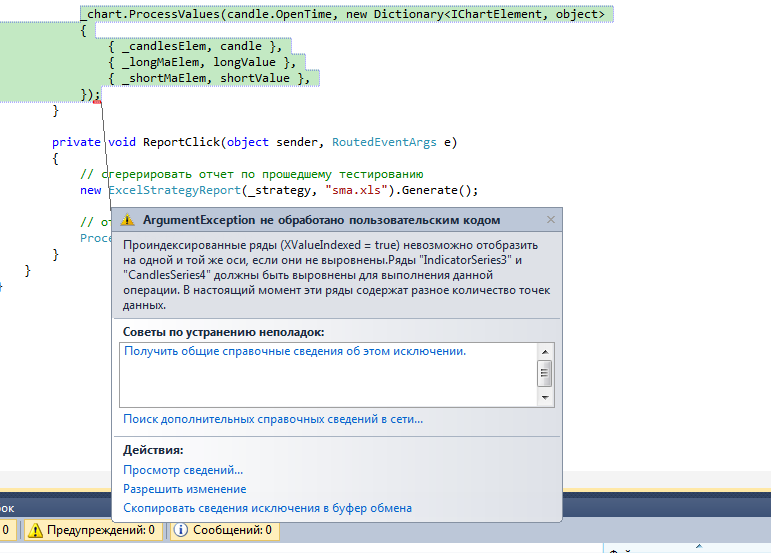Copy exception details via Скопировать сведения исключения
Viewport: 771px width, 553px height.
(267, 508)
